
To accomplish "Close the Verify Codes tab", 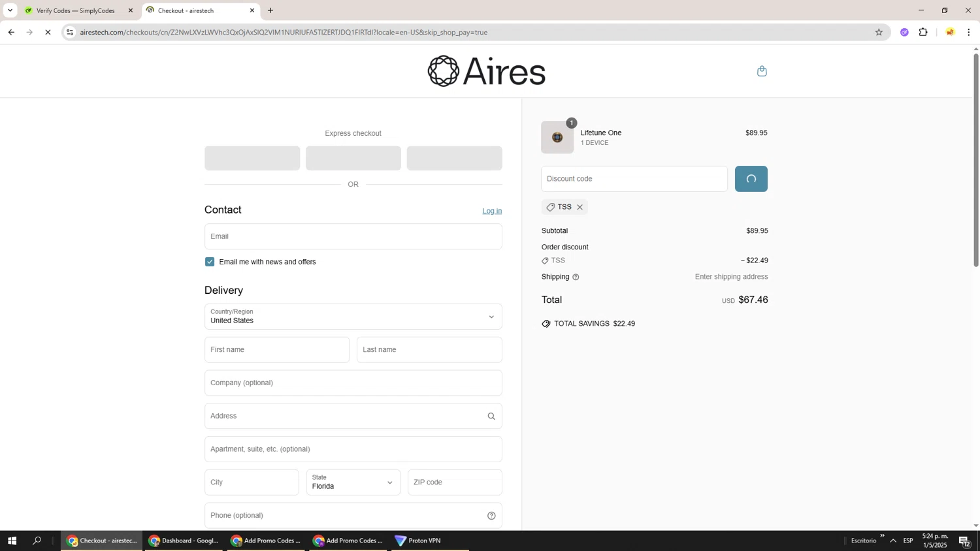I will (130, 10).
